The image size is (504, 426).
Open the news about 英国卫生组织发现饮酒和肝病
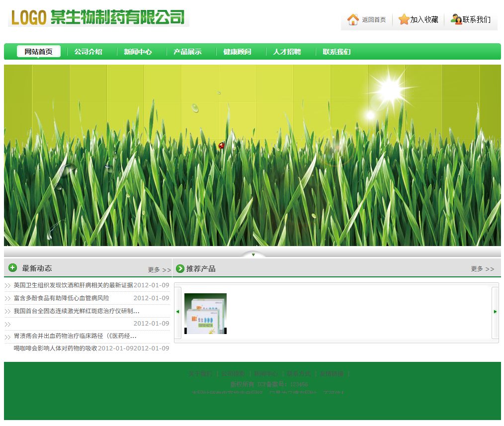click(x=73, y=285)
